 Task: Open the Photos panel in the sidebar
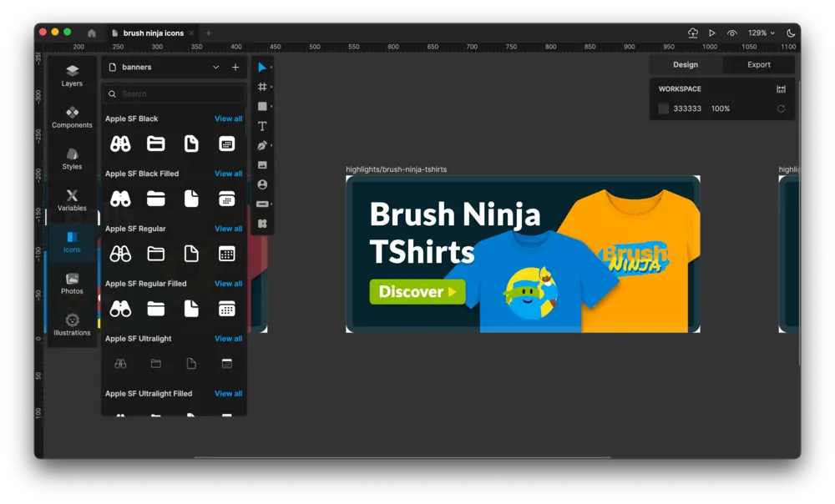point(72,285)
